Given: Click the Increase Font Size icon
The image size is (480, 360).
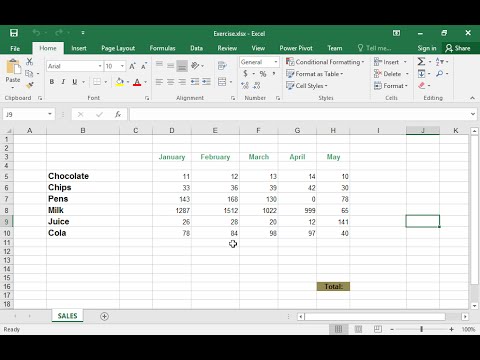Looking at the screenshot, I should [x=132, y=66].
